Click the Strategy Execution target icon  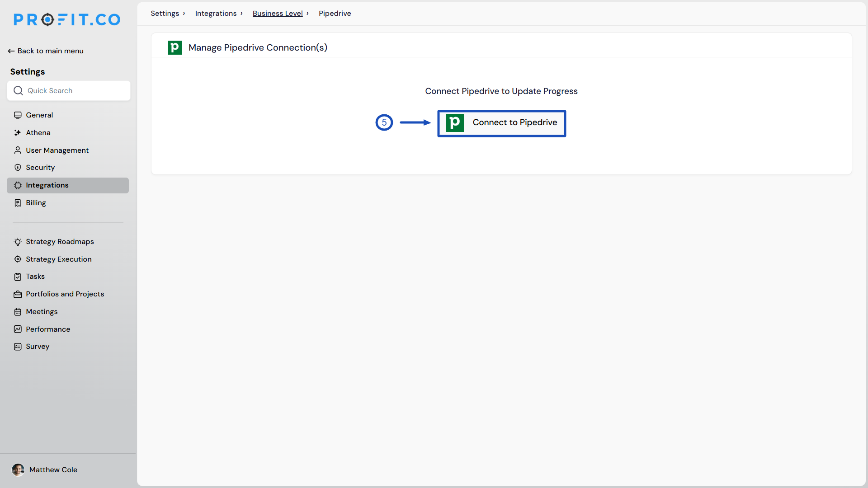(x=18, y=259)
